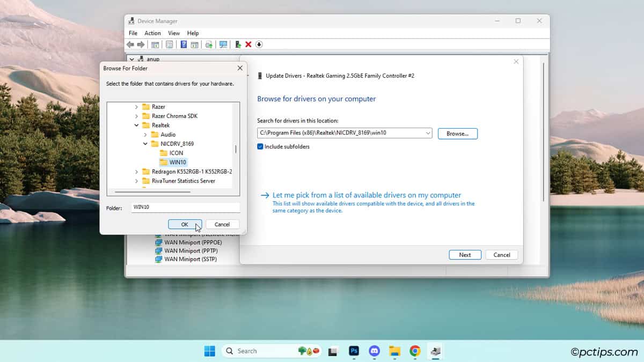
Task: Expand the Audio folder node
Action: pyautogui.click(x=145, y=135)
